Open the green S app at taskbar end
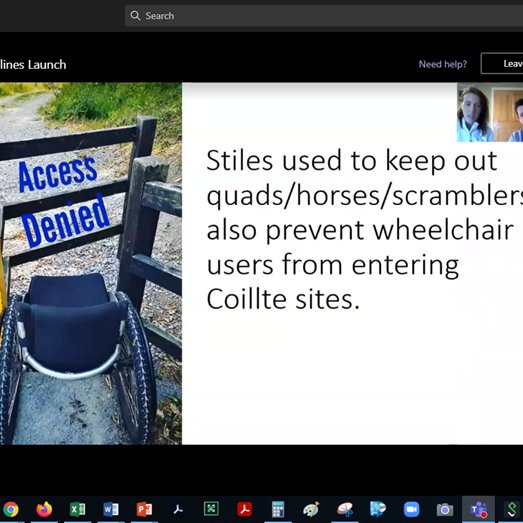 512,509
